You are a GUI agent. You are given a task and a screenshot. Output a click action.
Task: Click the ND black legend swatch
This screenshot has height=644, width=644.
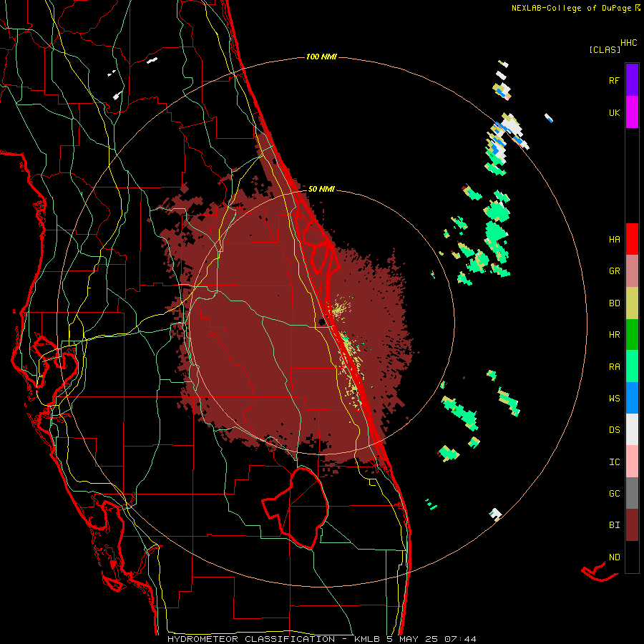tap(632, 557)
